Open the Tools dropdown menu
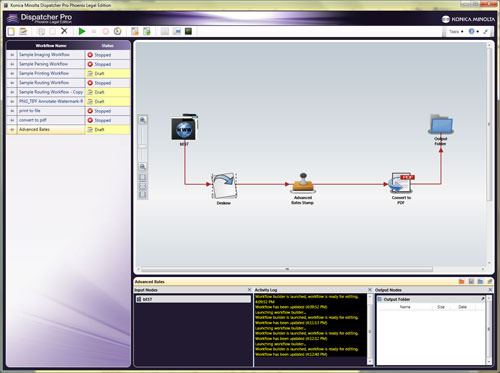This screenshot has width=500, height=373. [456, 32]
